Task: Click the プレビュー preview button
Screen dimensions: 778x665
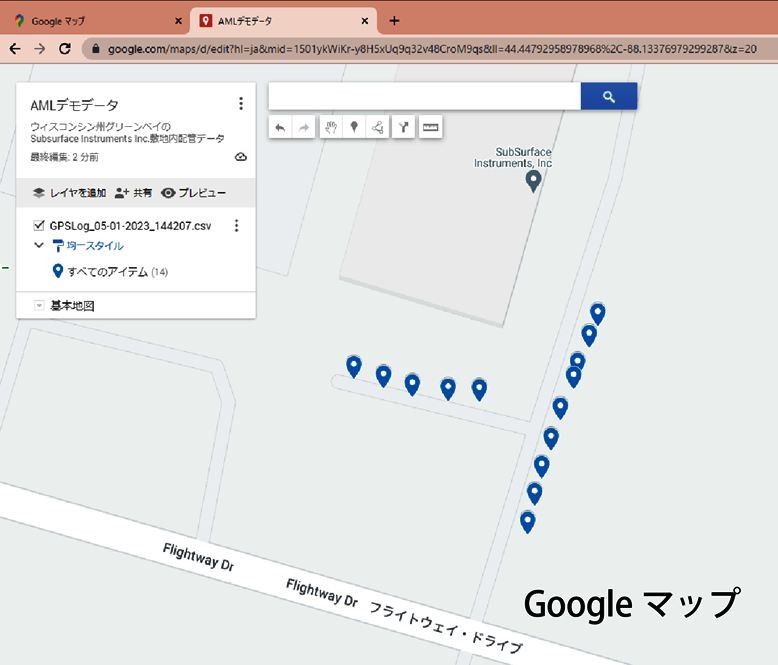Action: [194, 193]
